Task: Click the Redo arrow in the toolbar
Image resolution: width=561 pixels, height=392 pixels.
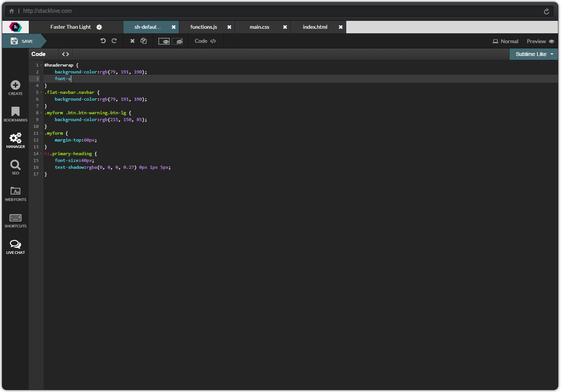Action: pyautogui.click(x=114, y=40)
